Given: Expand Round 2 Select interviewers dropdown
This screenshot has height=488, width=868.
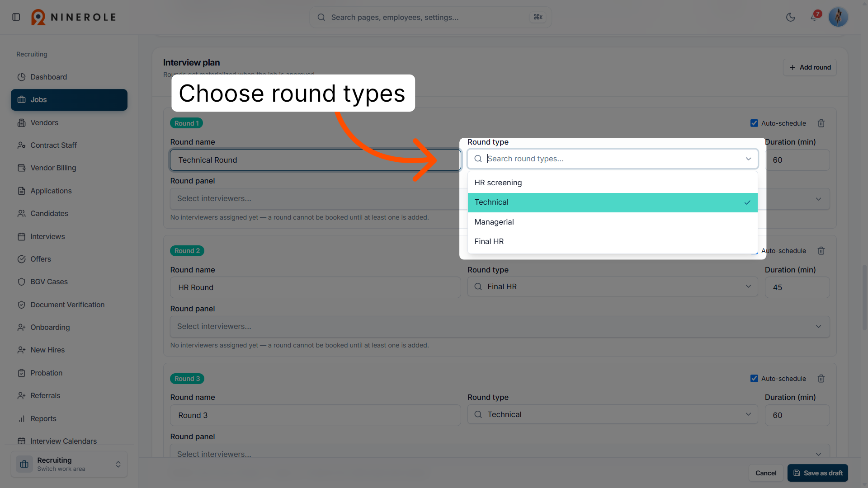Looking at the screenshot, I should coord(500,326).
